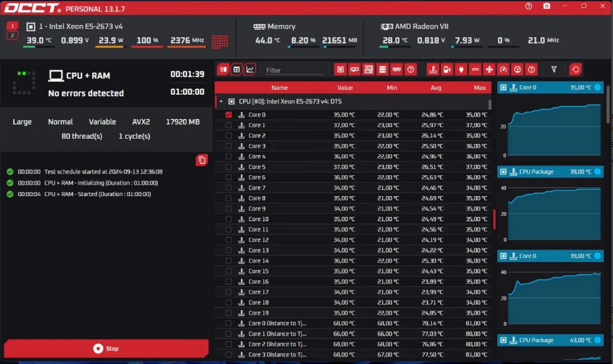Switch to combined table and graph view
The image size is (613, 364).
(224, 70)
